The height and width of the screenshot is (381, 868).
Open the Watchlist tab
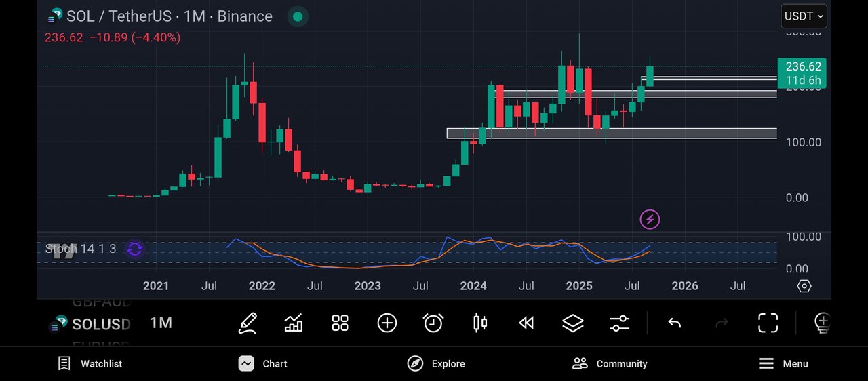(x=90, y=364)
